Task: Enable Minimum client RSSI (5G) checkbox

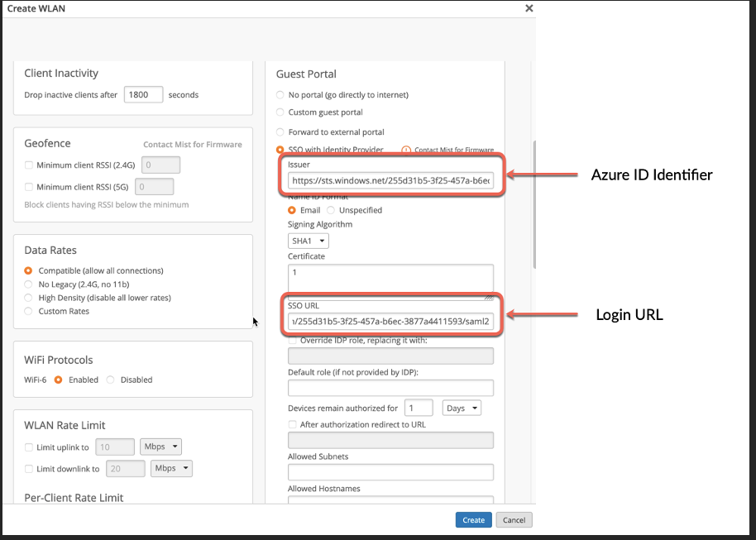Action: click(30, 187)
